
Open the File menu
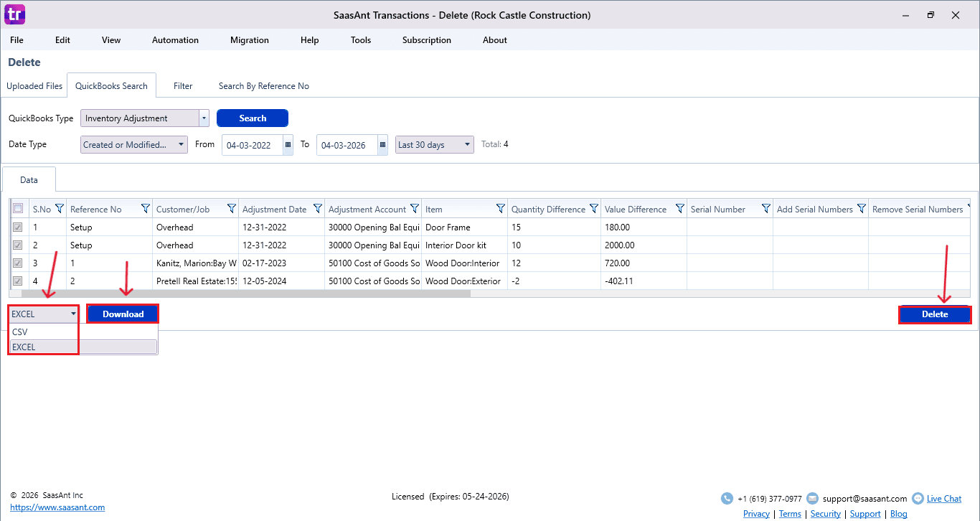click(x=17, y=40)
